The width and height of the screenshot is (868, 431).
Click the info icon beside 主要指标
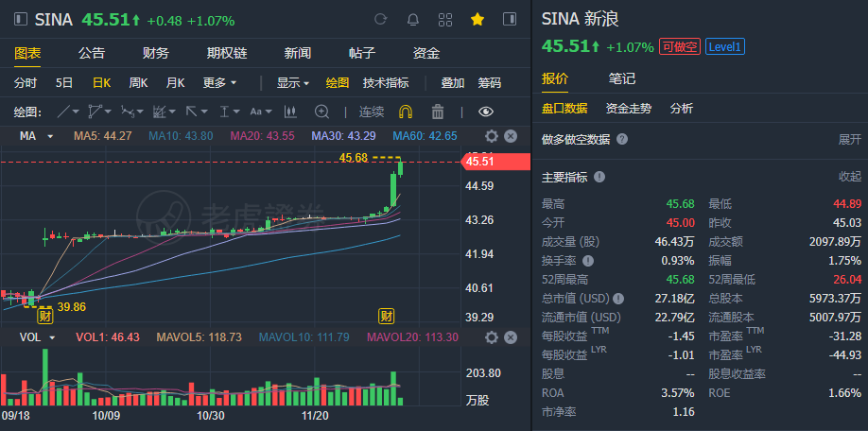click(599, 177)
